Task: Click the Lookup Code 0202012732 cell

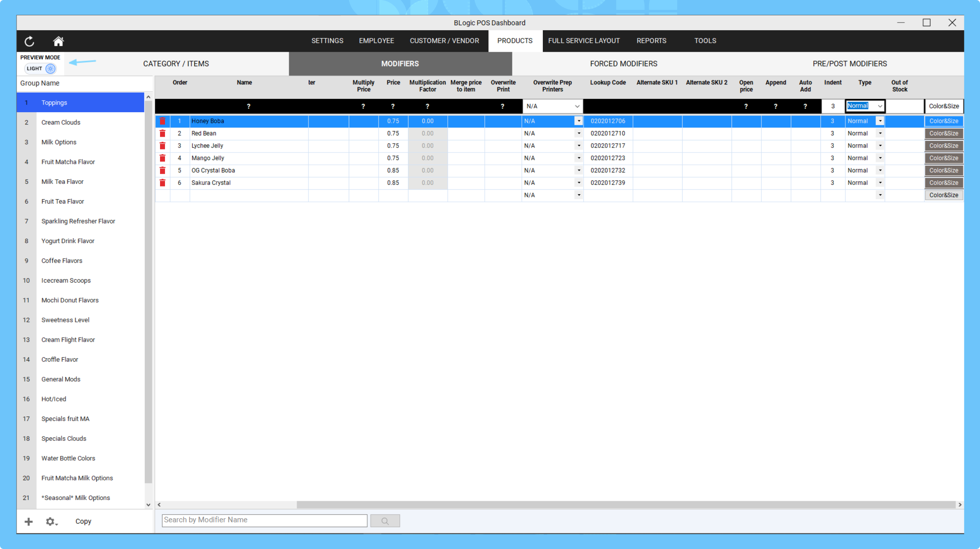Action: [608, 170]
